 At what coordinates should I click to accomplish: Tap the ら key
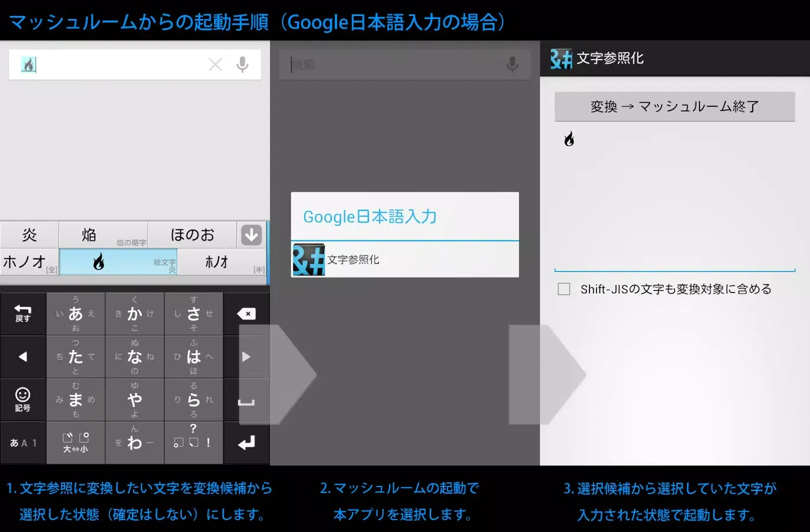(x=194, y=400)
